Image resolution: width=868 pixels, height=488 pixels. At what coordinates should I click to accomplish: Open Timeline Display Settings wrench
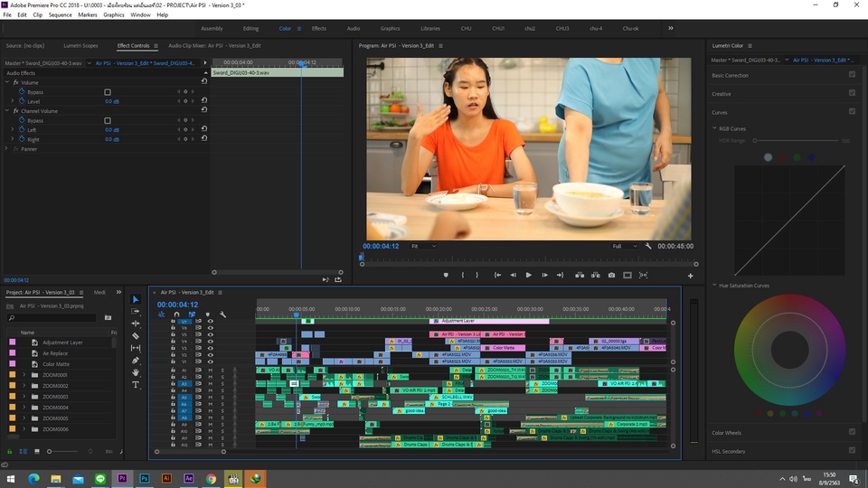pyautogui.click(x=223, y=314)
